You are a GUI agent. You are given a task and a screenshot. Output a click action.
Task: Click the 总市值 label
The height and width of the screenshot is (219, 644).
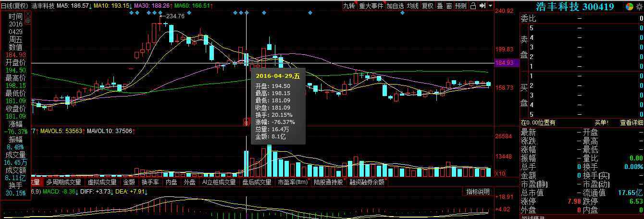[x=532, y=193]
